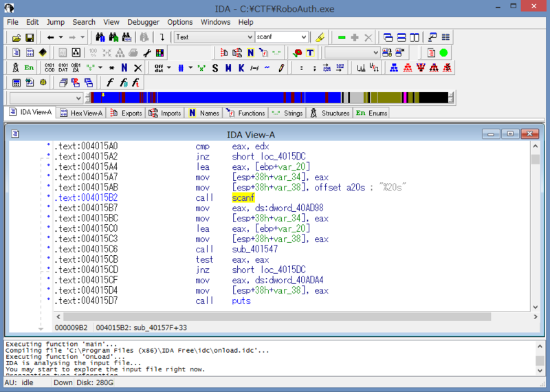Click the offset a20s operand
The width and height of the screenshot is (550, 392).
pyautogui.click(x=340, y=187)
